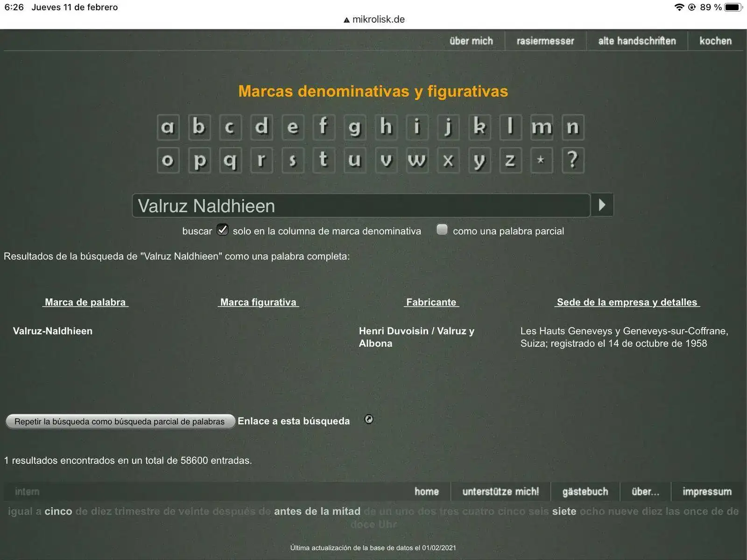Click the 'intern' footer link
Image resolution: width=747 pixels, height=560 pixels.
tap(27, 491)
